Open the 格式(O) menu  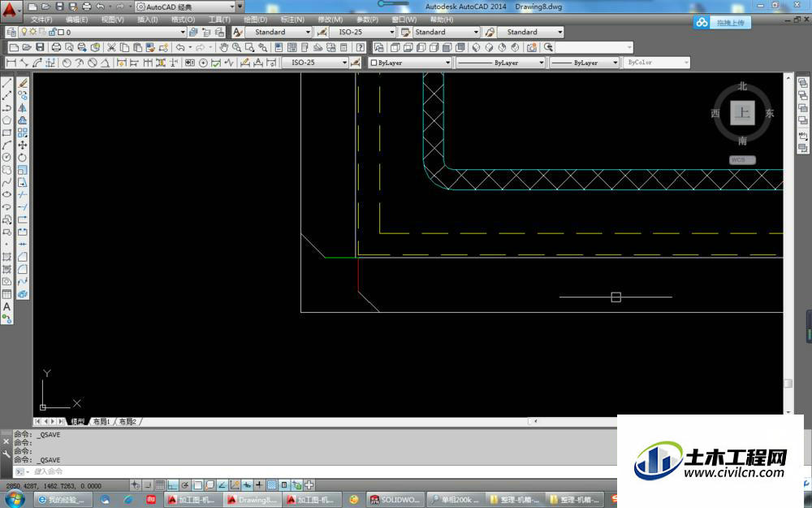tap(183, 20)
